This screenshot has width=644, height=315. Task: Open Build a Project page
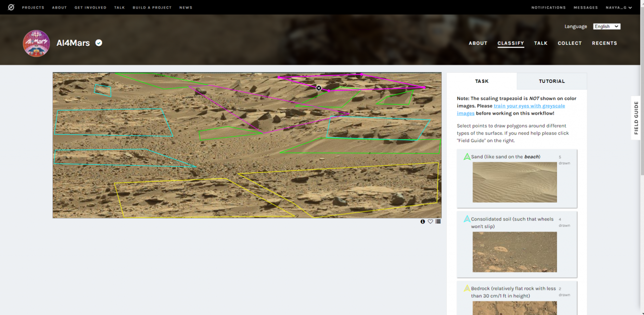[152, 8]
